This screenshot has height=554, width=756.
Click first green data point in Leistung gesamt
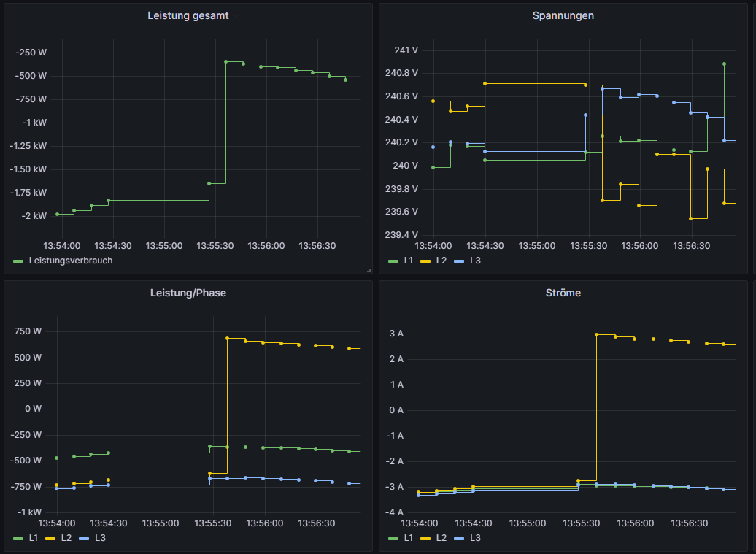57,214
